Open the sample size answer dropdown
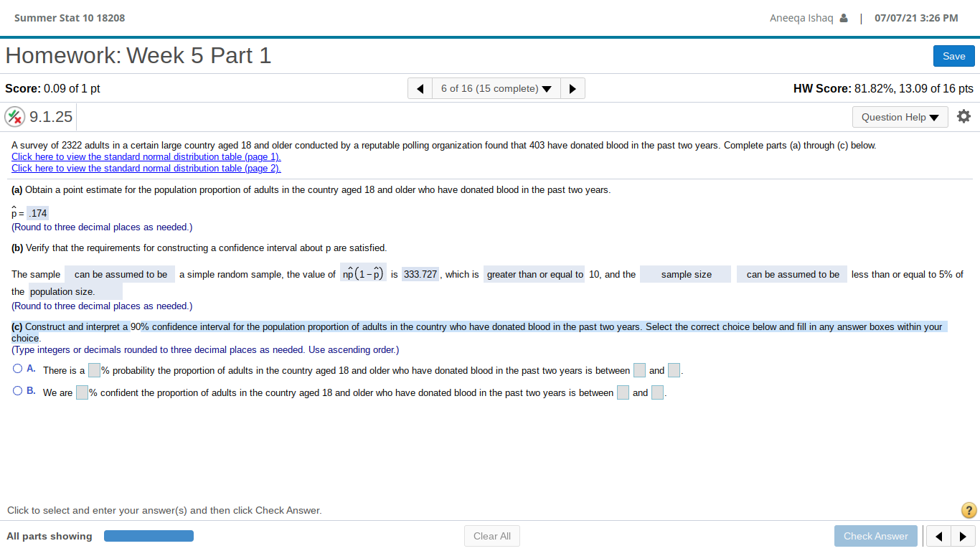Screen dimensions: 980x551 pos(684,274)
